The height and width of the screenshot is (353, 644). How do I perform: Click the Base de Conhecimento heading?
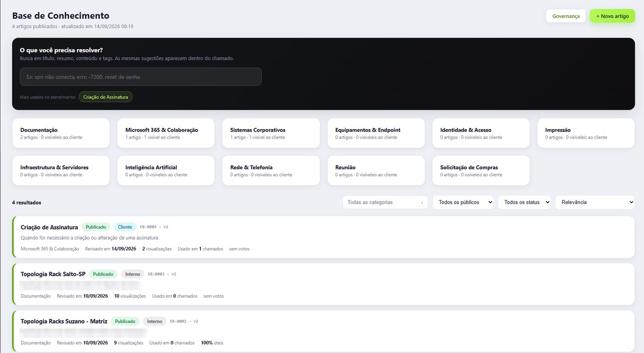61,16
